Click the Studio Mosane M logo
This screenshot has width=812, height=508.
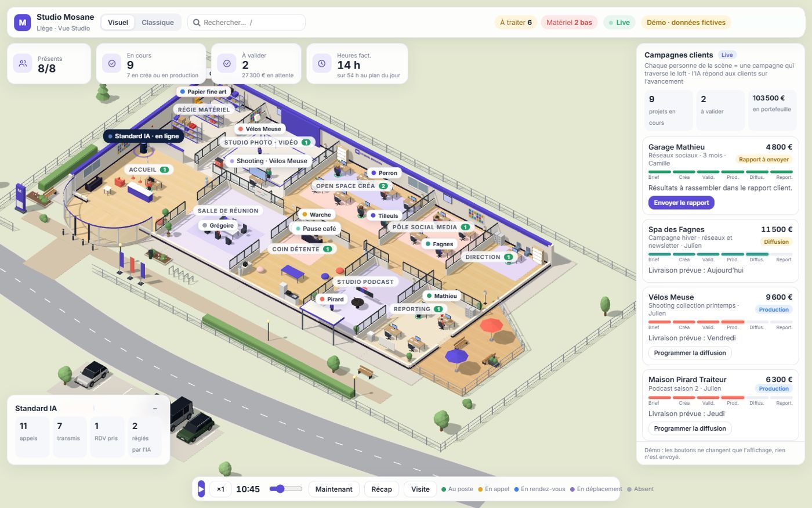click(x=23, y=23)
